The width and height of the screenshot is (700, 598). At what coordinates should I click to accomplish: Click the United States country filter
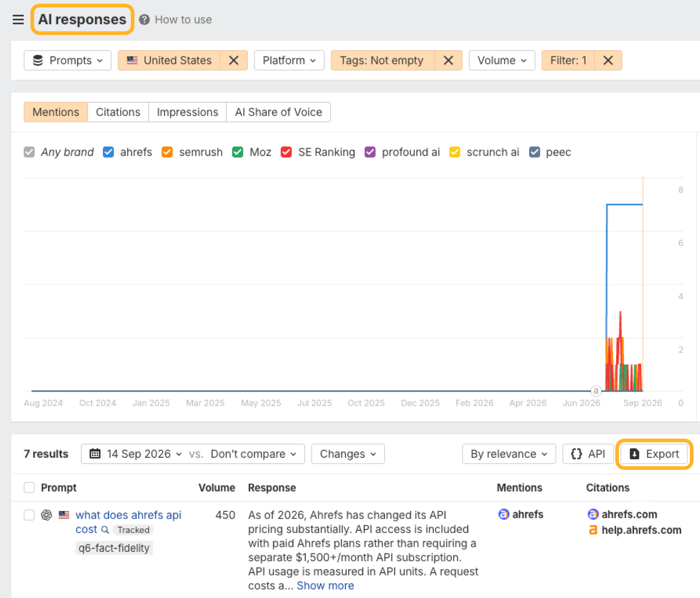pos(169,60)
